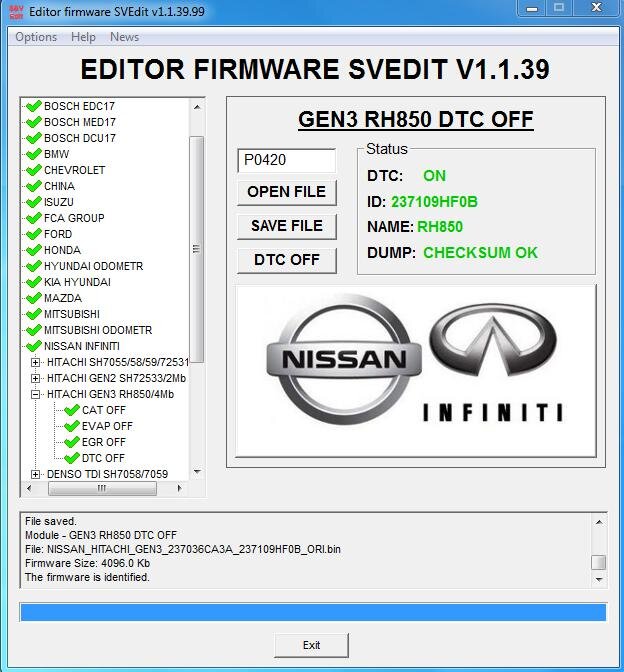Click green checkmark icon beside CHINA
The height and width of the screenshot is (672, 624).
coord(33,186)
